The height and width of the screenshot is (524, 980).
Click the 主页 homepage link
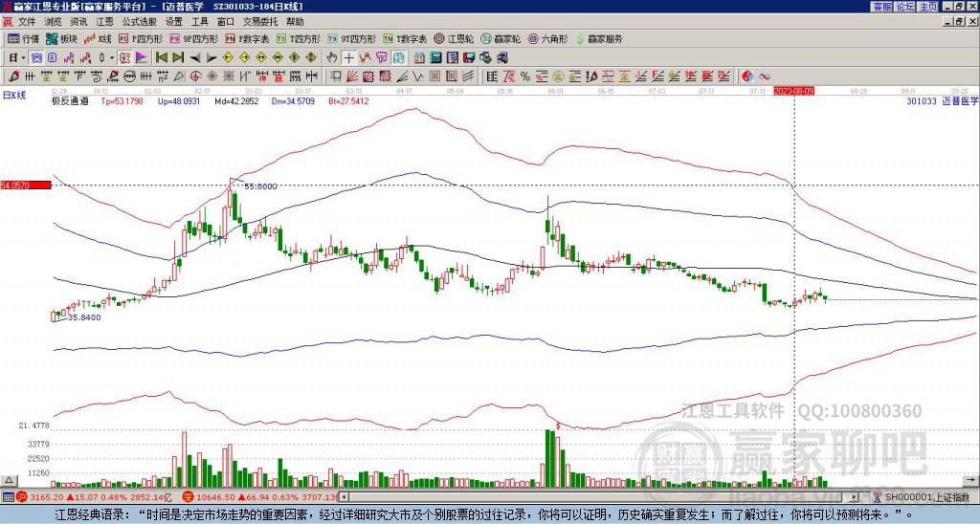coord(928,7)
